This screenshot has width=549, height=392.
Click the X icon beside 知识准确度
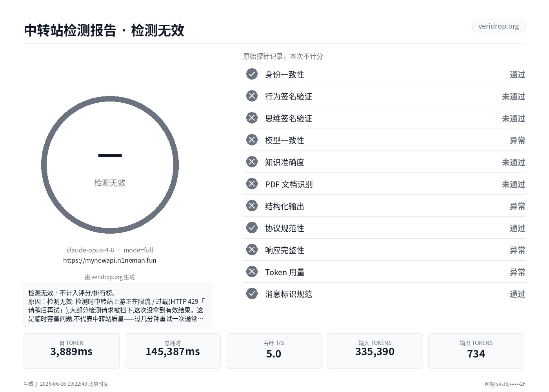[252, 162]
